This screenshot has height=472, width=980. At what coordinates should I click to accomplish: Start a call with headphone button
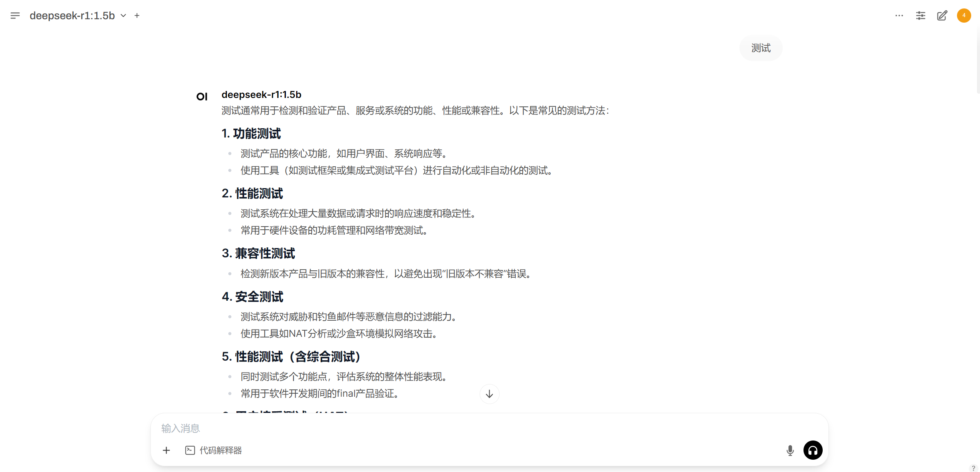813,450
